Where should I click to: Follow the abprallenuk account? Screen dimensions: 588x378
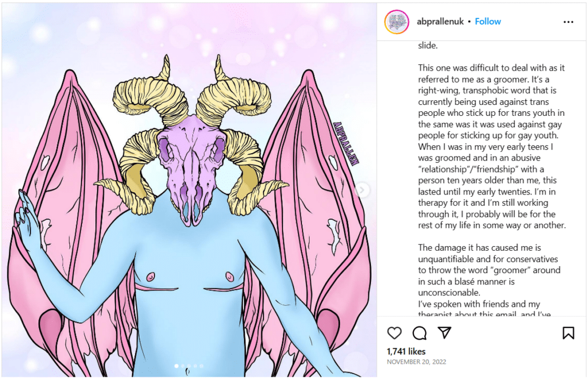488,22
